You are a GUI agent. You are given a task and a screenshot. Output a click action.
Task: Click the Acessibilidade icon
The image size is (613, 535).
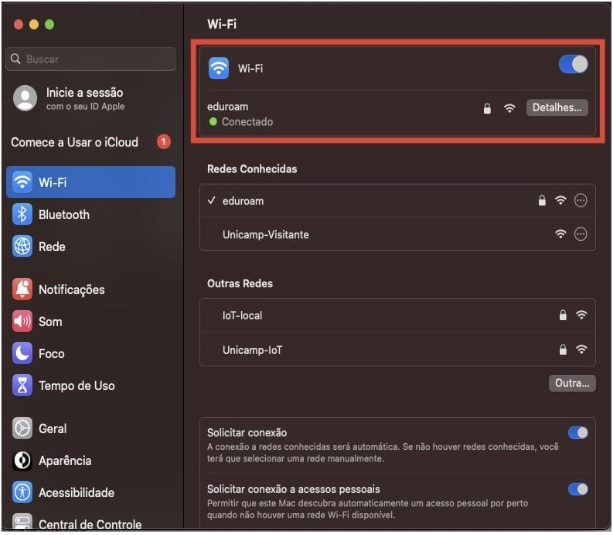(22, 493)
